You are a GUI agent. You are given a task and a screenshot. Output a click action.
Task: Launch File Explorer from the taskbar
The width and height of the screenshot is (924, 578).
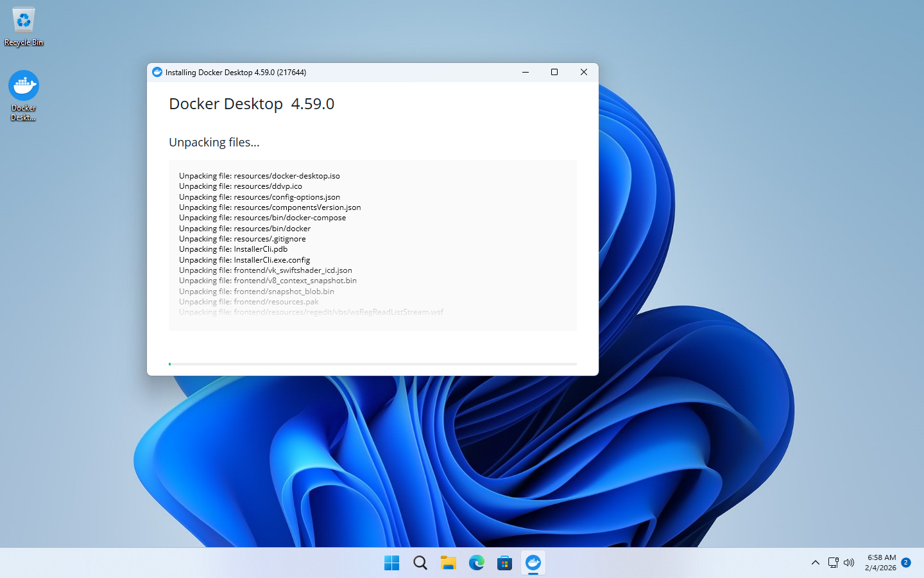(448, 563)
